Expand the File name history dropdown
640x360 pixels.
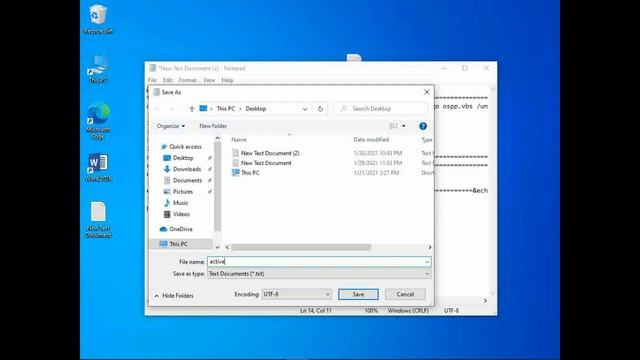pyautogui.click(x=427, y=262)
